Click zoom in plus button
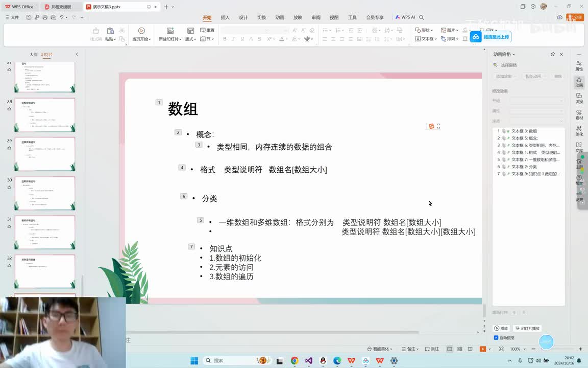This screenshot has width=588, height=368. coord(580,349)
